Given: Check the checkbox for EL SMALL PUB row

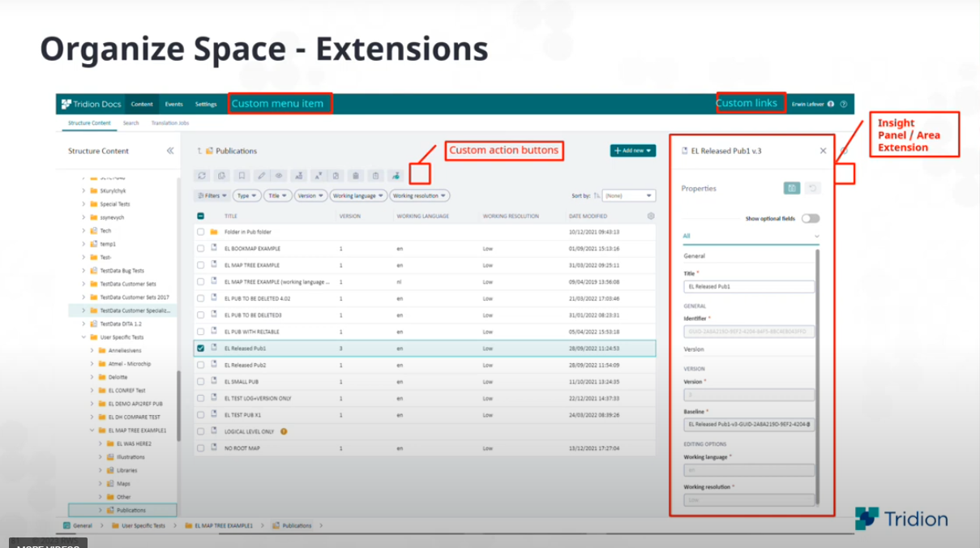Looking at the screenshot, I should [x=201, y=381].
